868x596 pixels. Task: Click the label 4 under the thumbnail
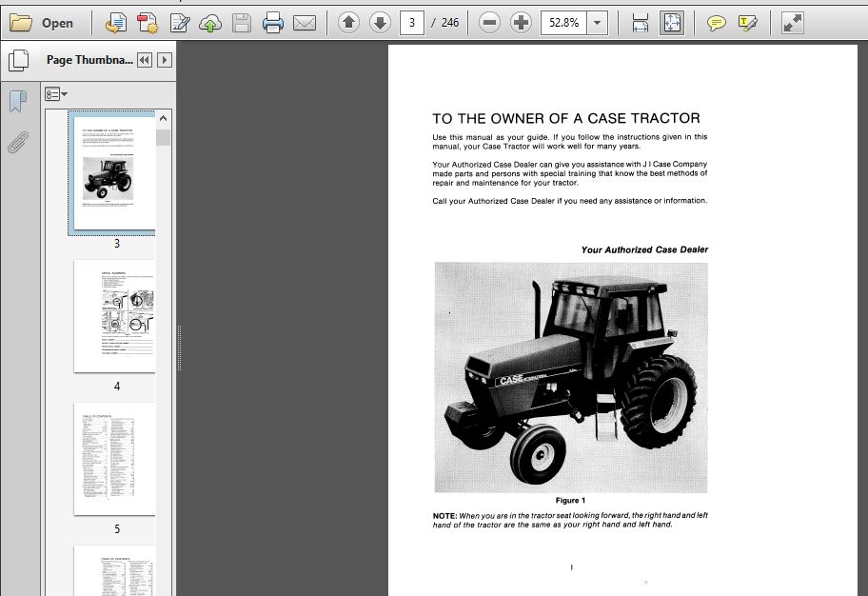117,387
